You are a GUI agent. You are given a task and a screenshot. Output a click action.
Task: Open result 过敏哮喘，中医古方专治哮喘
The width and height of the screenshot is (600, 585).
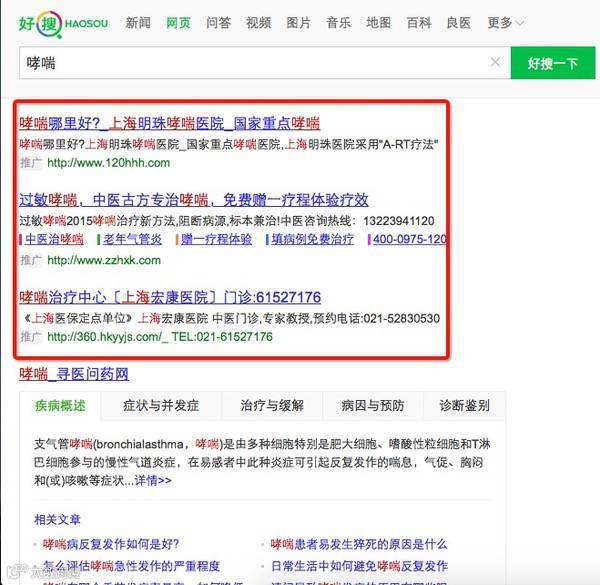[194, 200]
